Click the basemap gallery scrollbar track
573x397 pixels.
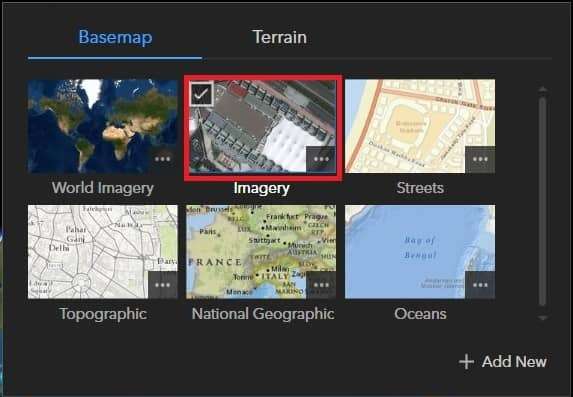[543, 201]
